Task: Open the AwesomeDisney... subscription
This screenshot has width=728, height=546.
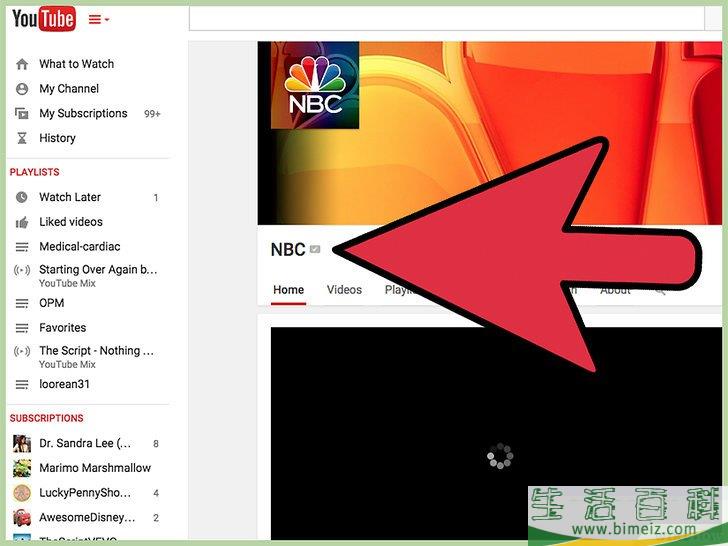Action: coord(87,517)
